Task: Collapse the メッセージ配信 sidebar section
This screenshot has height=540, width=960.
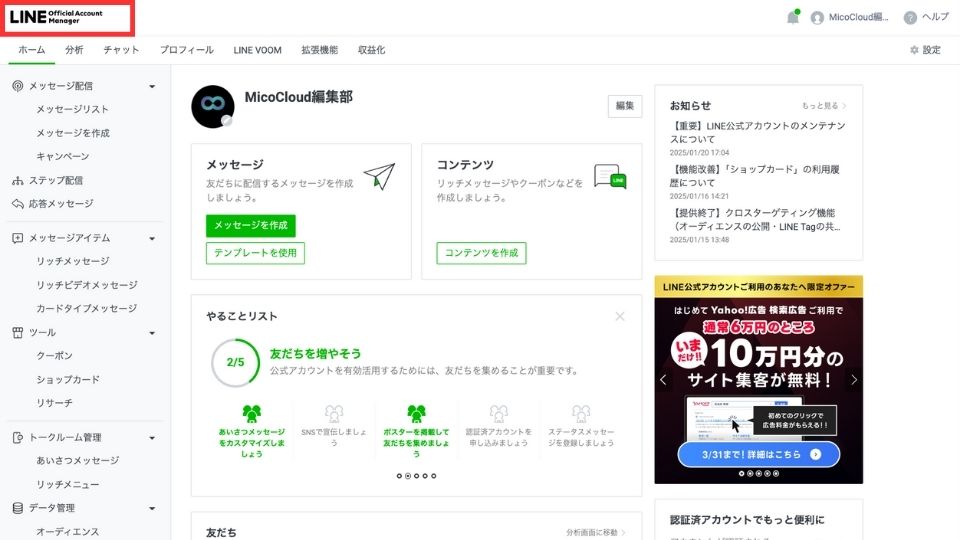Action: [152, 86]
